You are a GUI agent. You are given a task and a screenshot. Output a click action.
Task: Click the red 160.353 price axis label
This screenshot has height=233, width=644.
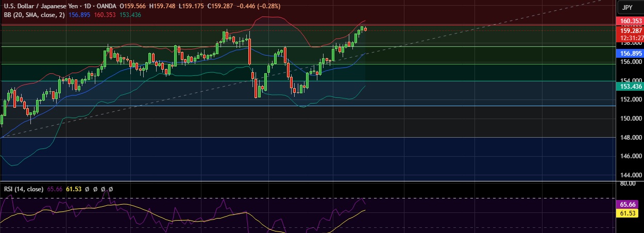[x=631, y=21]
